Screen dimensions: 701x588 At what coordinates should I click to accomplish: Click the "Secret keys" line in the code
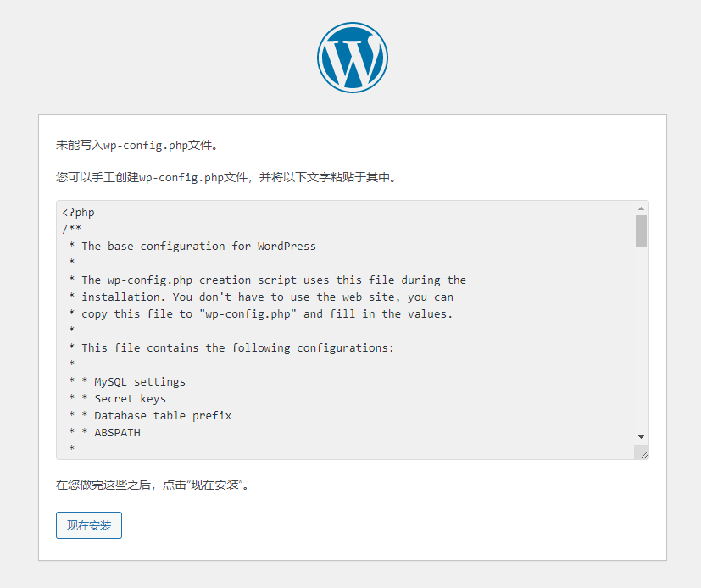[118, 398]
